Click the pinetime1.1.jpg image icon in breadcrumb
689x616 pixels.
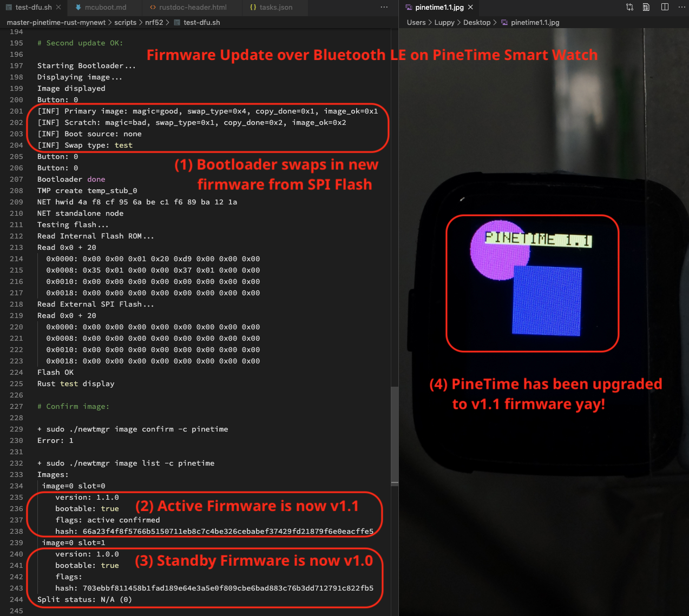pos(504,23)
